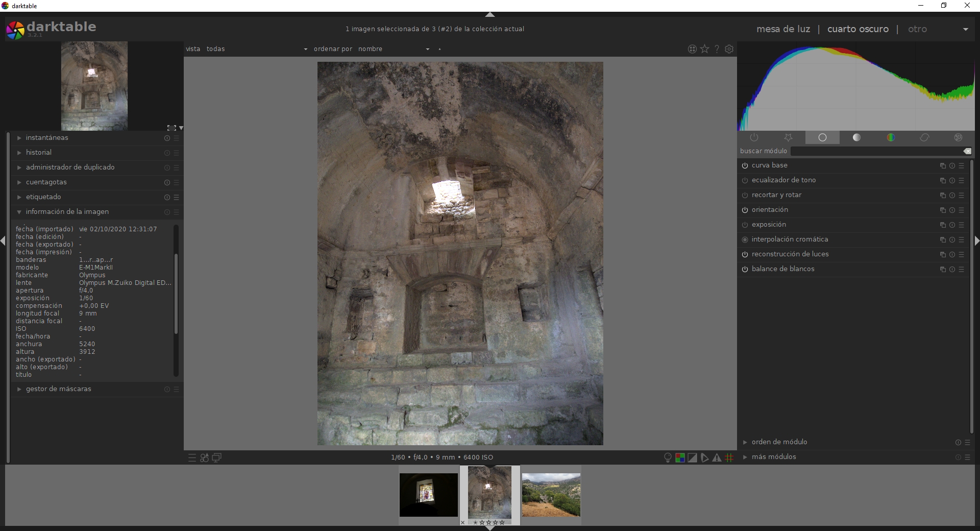The image size is (980, 531).
Task: Toggle gamut check warning icon
Action: (x=717, y=458)
